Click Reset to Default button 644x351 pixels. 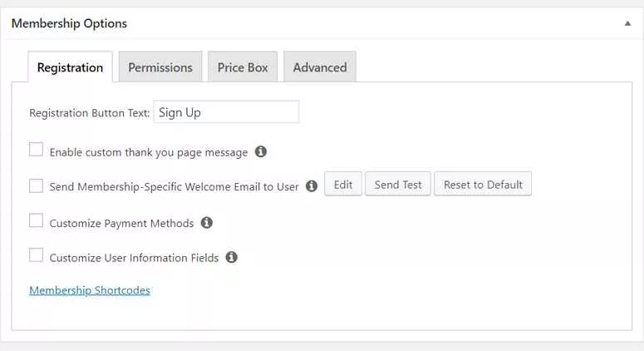(x=483, y=185)
